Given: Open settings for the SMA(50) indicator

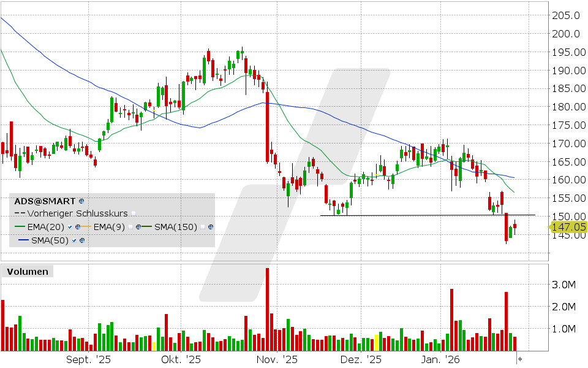Looking at the screenshot, I should [x=82, y=240].
